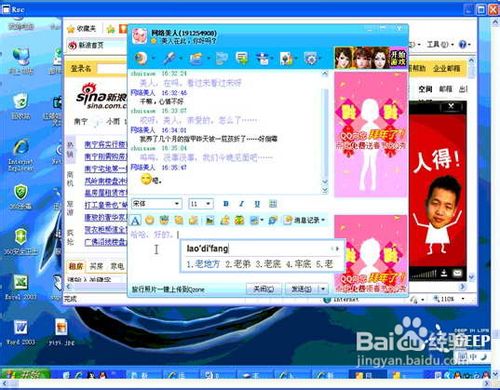Viewport: 500px width, 390px height.
Task: Expand the video call options arrow
Action: pos(153,59)
